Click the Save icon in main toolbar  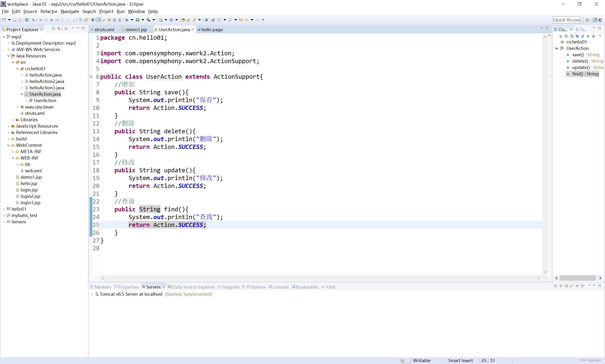pyautogui.click(x=15, y=20)
